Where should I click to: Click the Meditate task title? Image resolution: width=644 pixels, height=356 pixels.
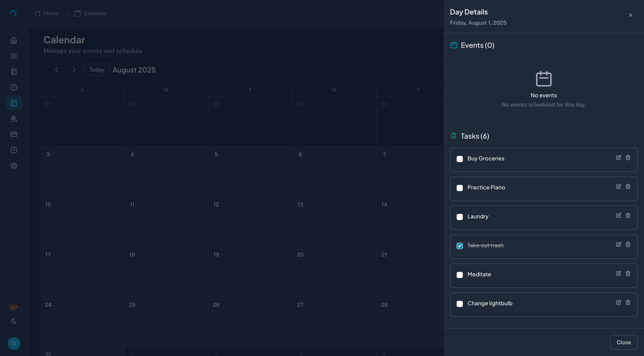pos(479,275)
